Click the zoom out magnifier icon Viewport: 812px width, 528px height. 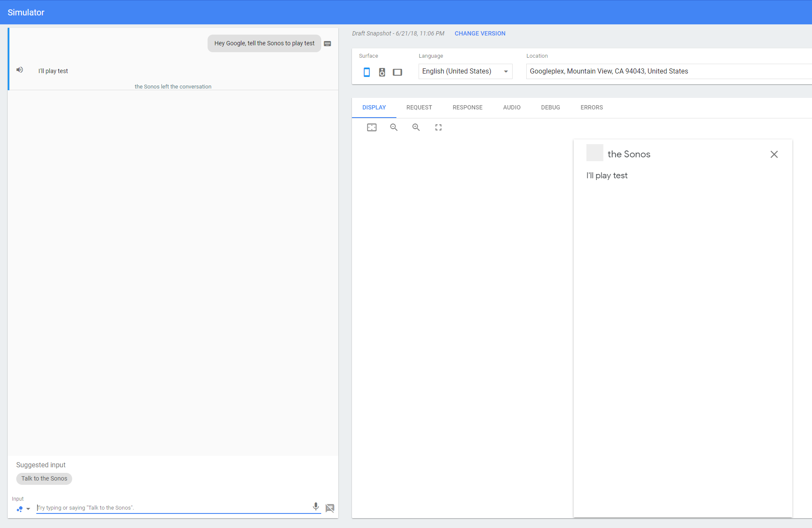(394, 127)
